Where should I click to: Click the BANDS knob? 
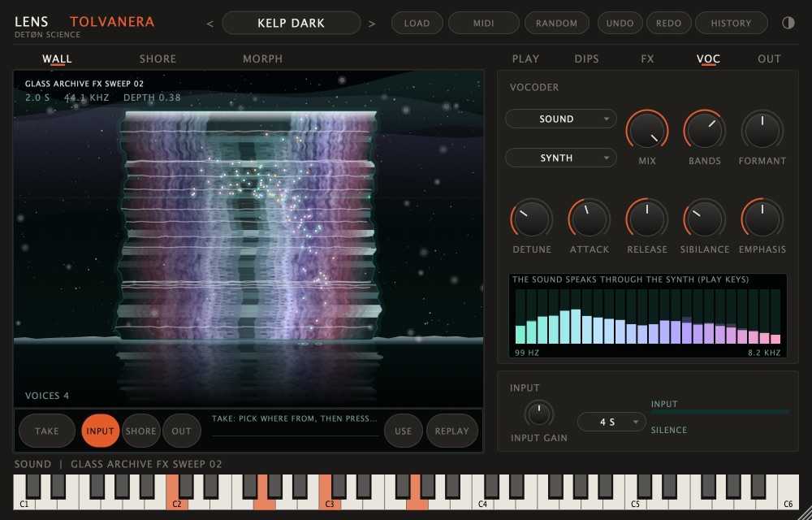tap(704, 130)
